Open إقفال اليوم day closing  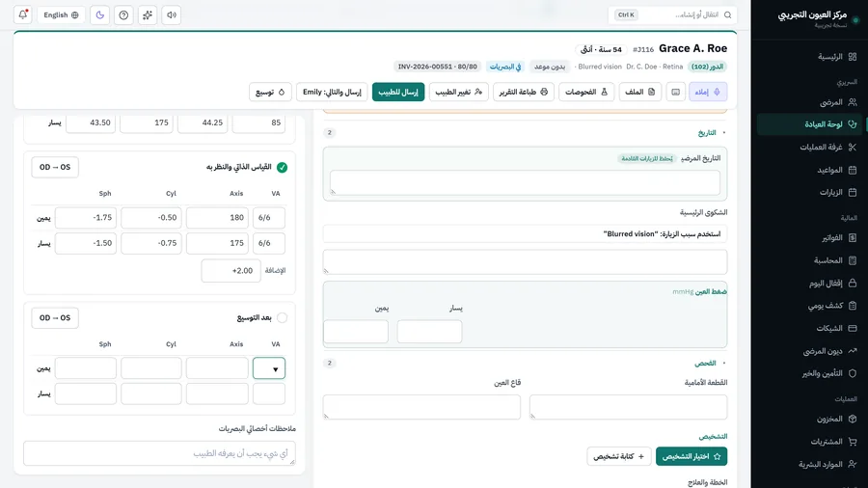809,284
